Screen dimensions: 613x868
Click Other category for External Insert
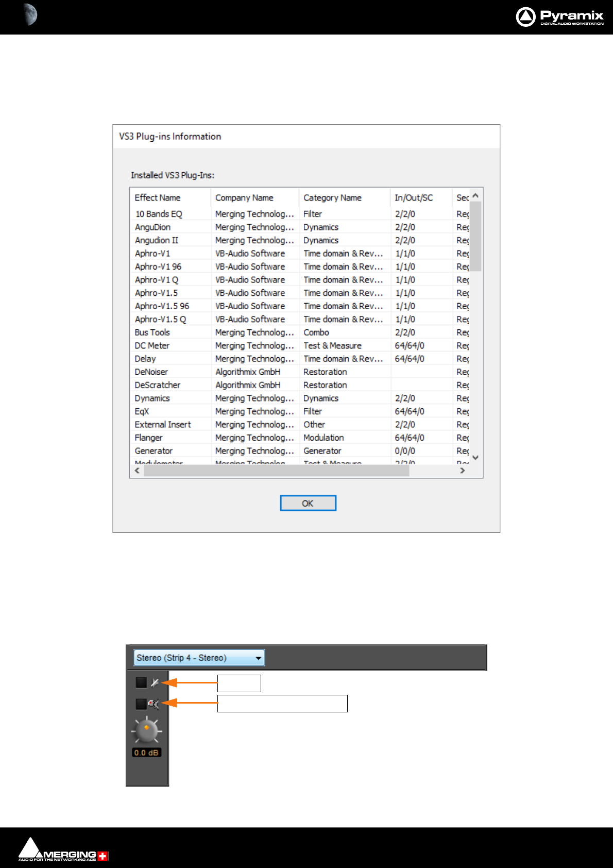tap(314, 424)
